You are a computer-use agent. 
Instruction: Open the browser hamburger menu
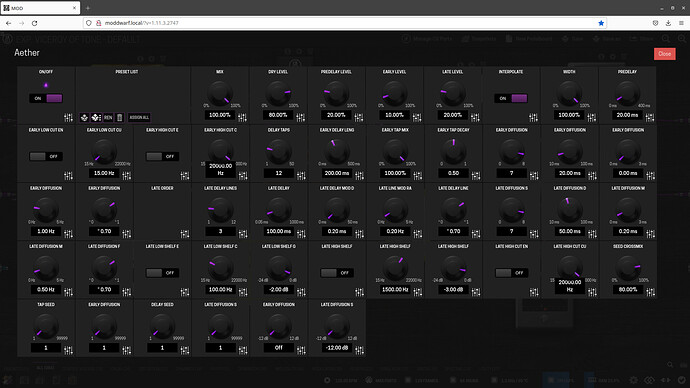coord(681,23)
